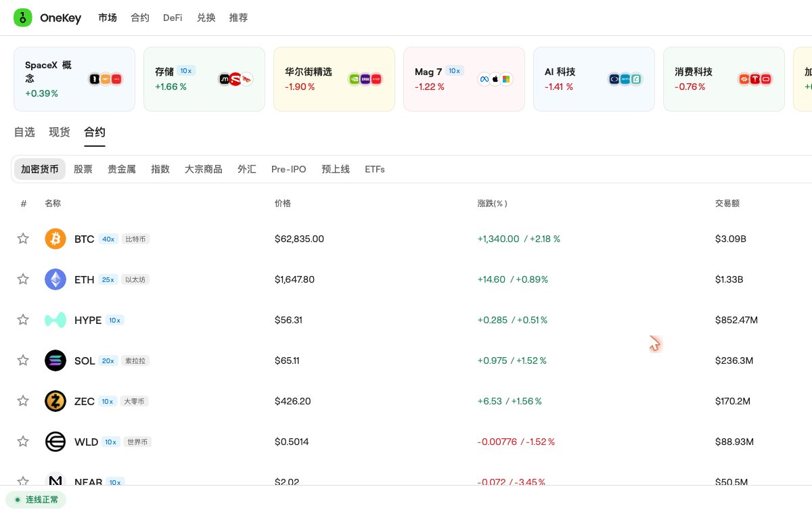Screen dimensions: 812x514
Task: Select the 预上线 category filter
Action: tap(336, 169)
